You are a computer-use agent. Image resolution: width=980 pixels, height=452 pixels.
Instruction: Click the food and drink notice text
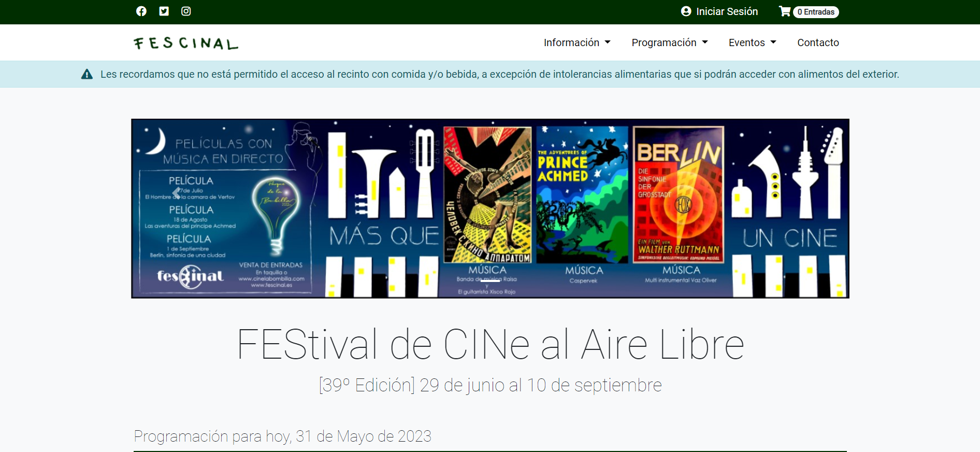tap(500, 74)
